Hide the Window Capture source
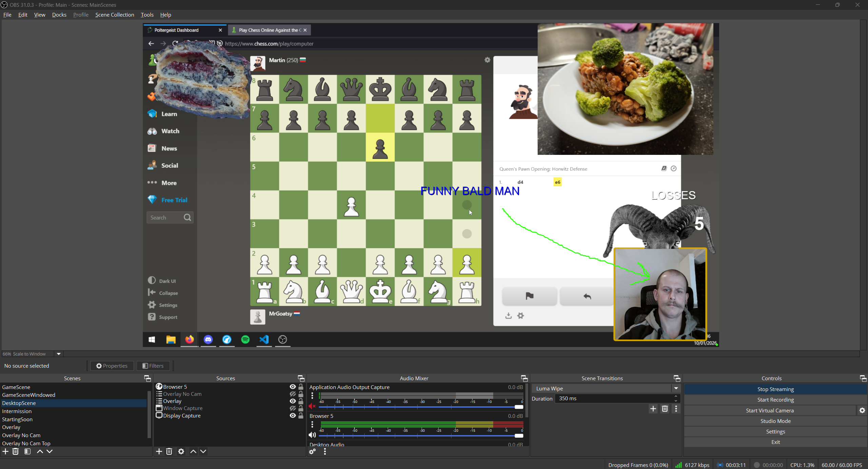The image size is (868, 469). [292, 408]
